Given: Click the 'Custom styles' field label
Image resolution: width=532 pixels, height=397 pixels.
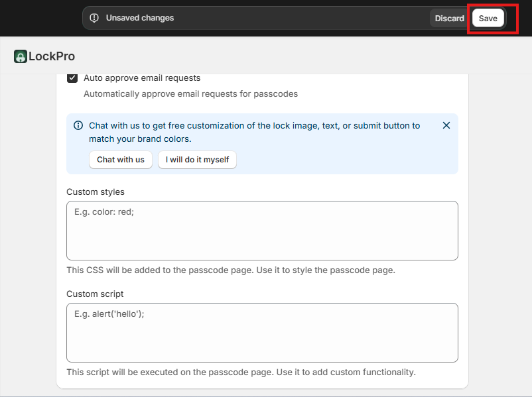Looking at the screenshot, I should coord(96,192).
